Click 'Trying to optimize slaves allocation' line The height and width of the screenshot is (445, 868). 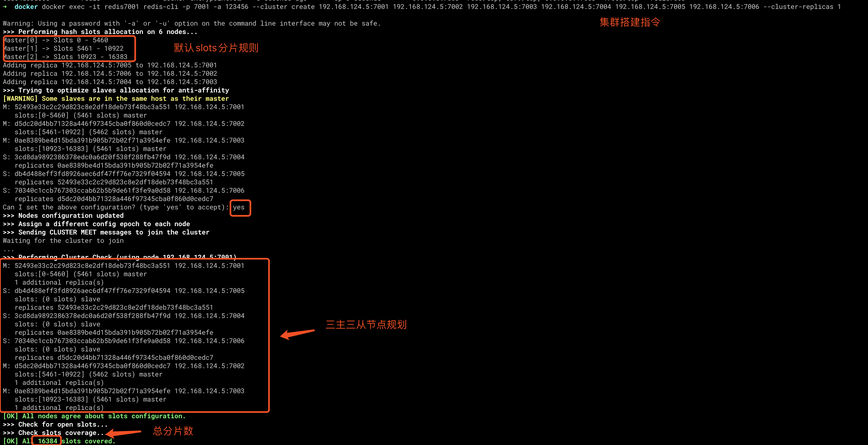pos(116,90)
